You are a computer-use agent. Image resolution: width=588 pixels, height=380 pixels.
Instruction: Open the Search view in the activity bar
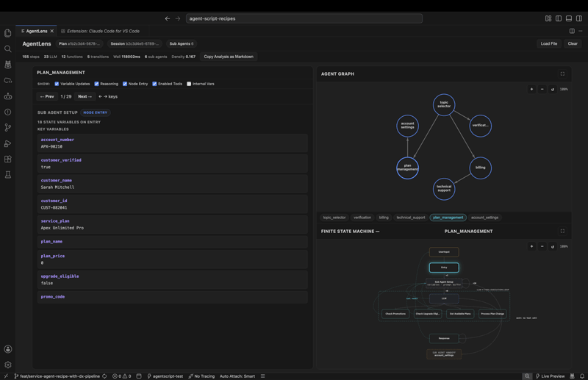click(7, 49)
